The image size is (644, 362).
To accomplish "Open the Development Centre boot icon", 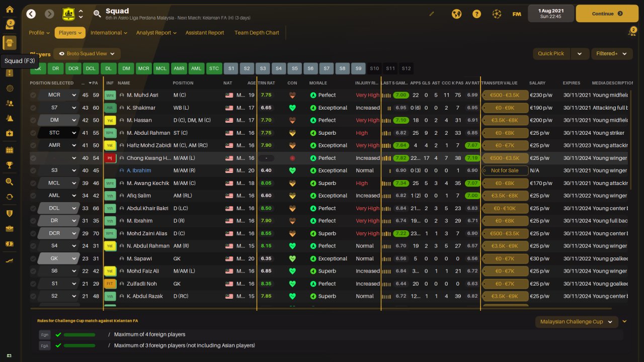I will (x=10, y=260).
